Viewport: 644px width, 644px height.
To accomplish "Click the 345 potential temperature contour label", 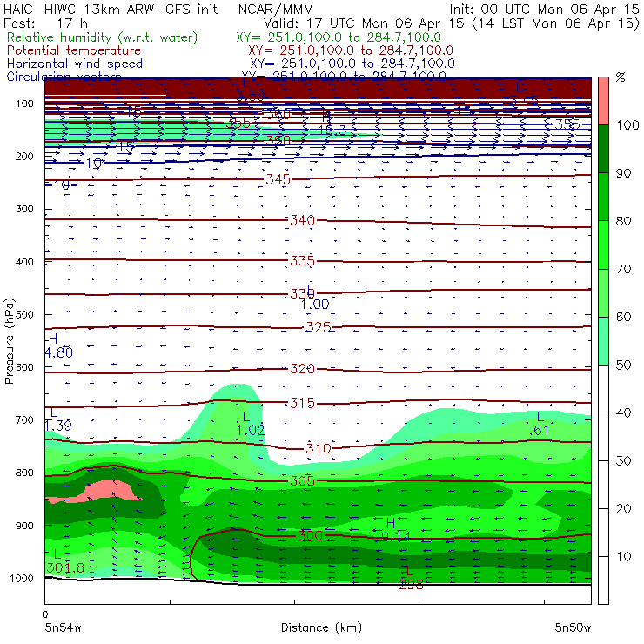I will coord(278,179).
